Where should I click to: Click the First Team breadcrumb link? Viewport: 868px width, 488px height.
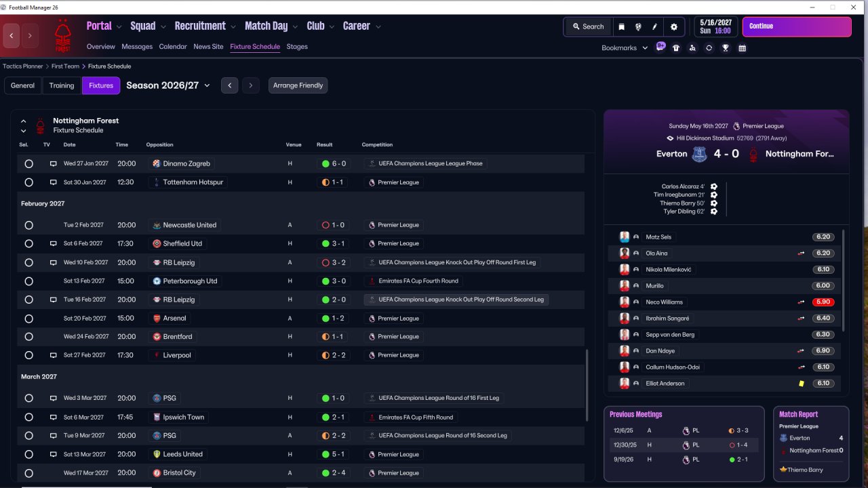[65, 66]
